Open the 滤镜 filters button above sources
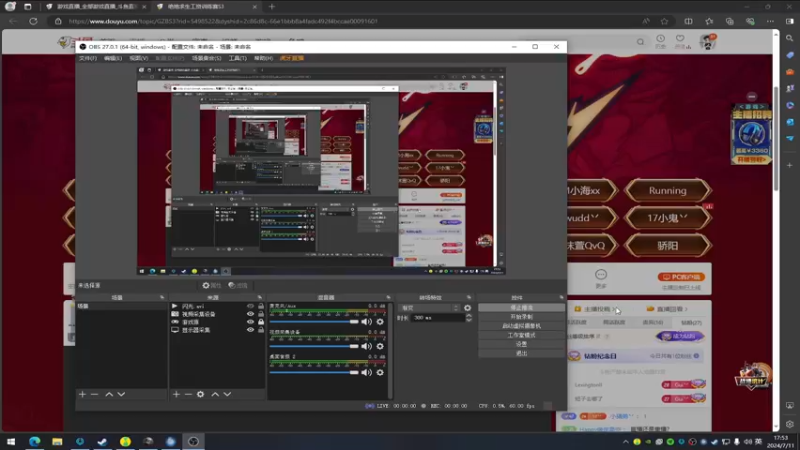The height and width of the screenshot is (450, 800). (238, 286)
